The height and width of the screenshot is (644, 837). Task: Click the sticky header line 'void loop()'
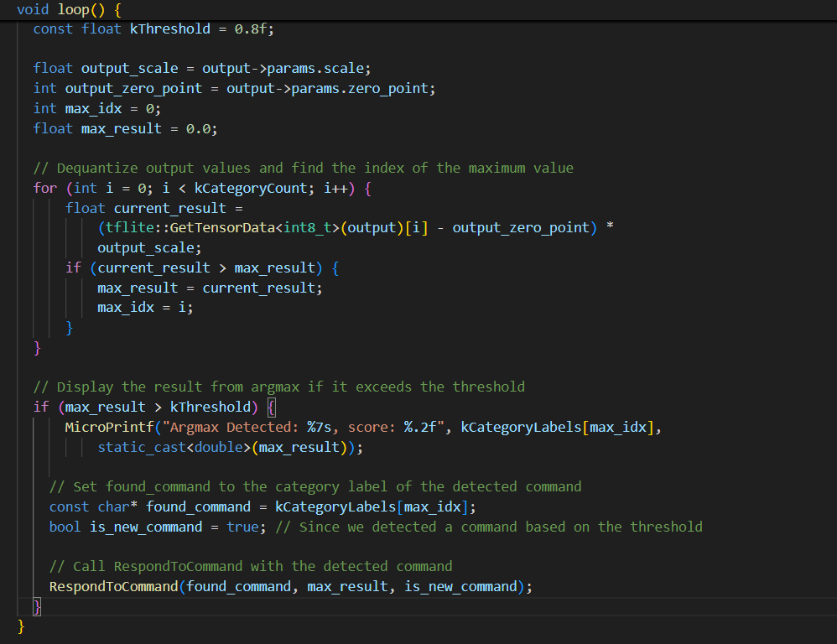point(69,9)
